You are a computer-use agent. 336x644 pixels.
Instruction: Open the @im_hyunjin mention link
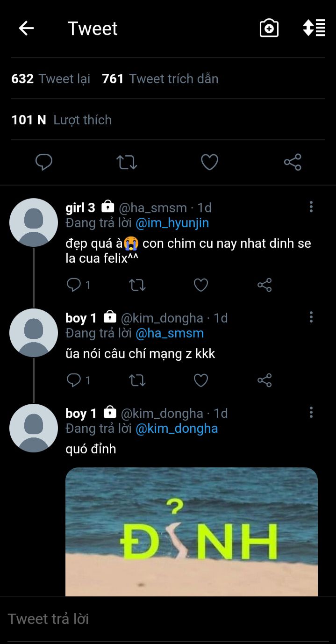tap(172, 223)
